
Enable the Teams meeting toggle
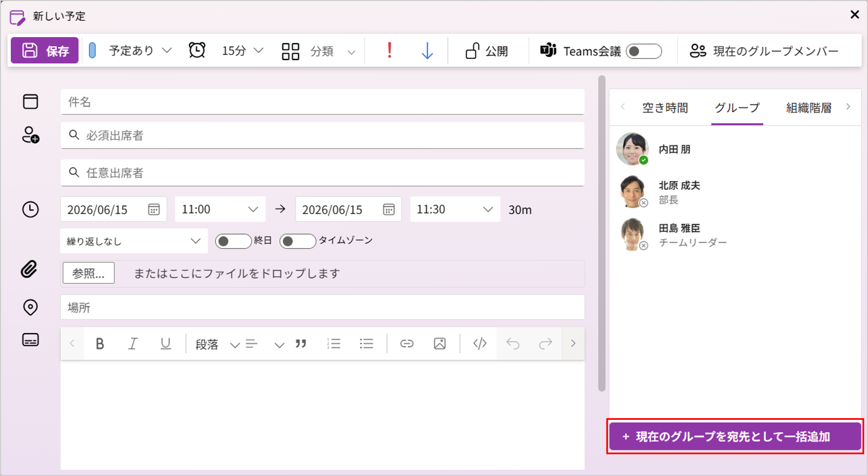click(644, 51)
